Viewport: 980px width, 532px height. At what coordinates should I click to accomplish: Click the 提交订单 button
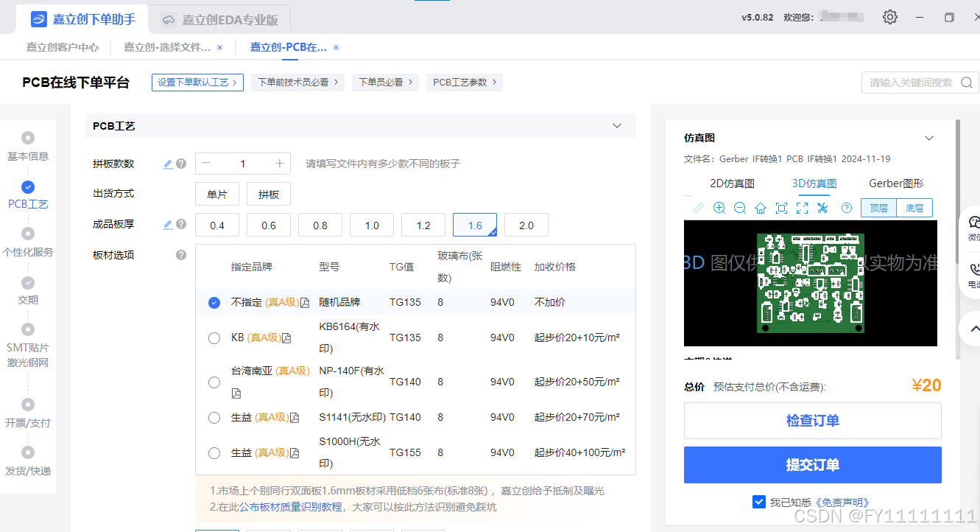coord(813,465)
